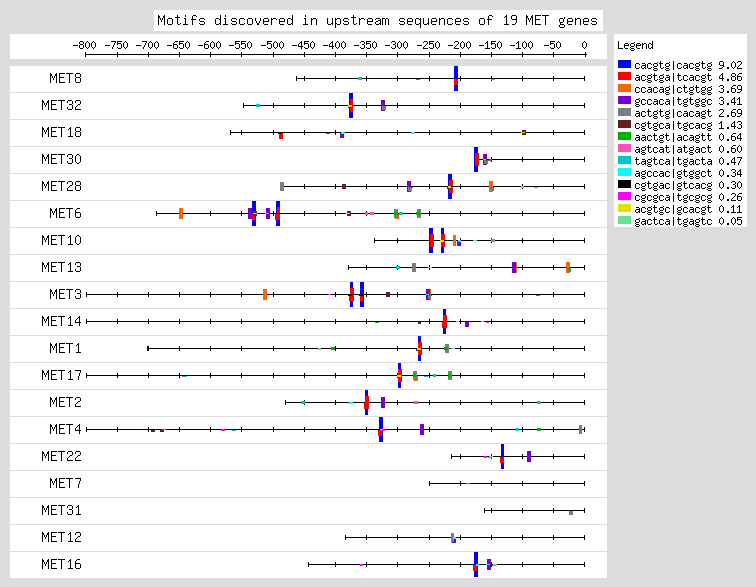Click the orange motif on MET3 row
The height and width of the screenshot is (587, 756).
click(x=265, y=294)
